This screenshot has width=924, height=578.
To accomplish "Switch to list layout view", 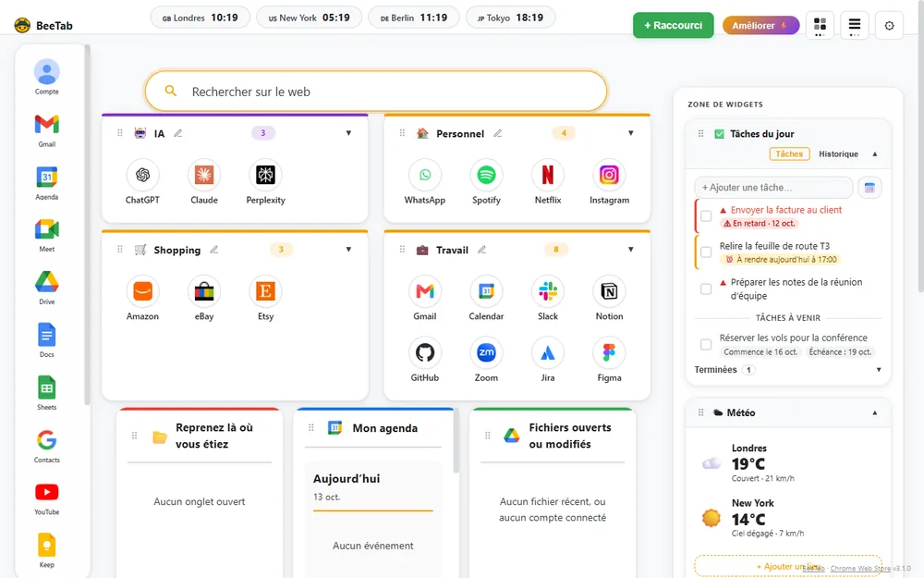I will [855, 25].
